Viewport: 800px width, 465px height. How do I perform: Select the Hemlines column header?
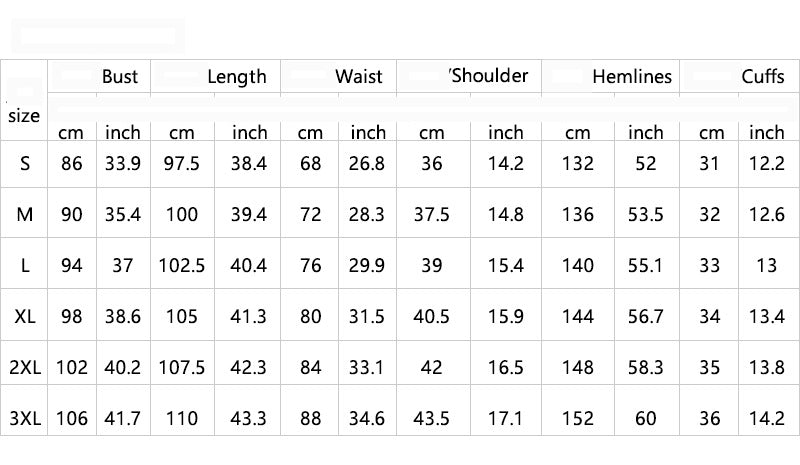[x=632, y=76]
